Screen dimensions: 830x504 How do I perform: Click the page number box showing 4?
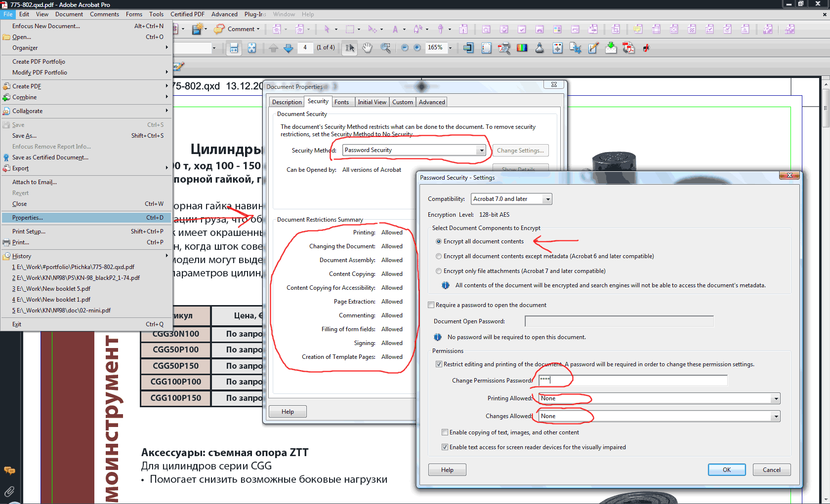click(x=305, y=48)
